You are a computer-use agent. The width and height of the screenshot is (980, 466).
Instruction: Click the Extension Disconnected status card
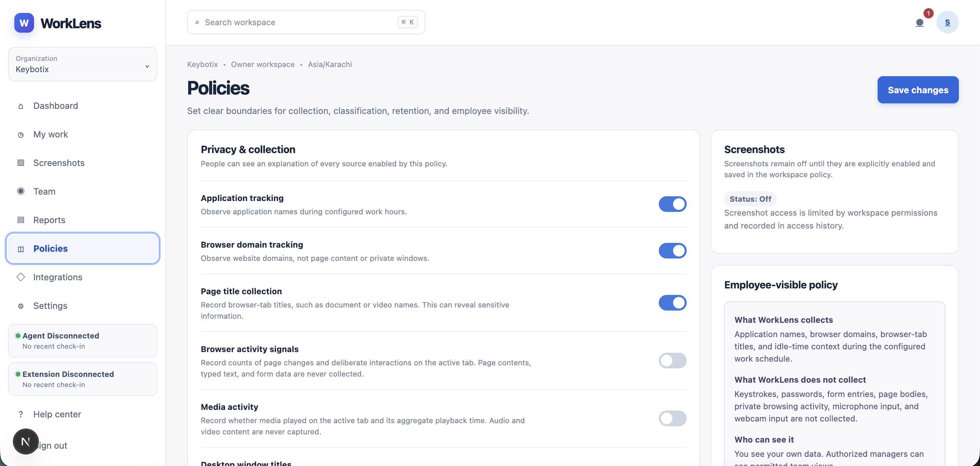coord(83,379)
